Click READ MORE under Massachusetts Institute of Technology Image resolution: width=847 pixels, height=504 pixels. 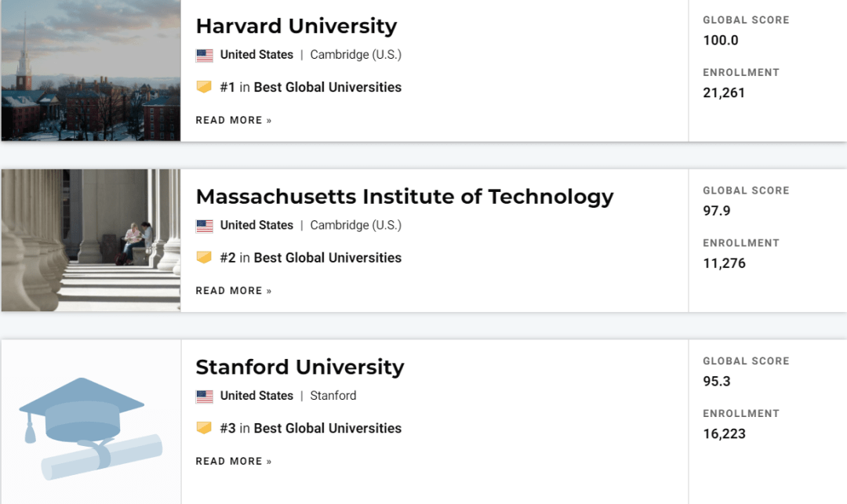click(x=234, y=291)
